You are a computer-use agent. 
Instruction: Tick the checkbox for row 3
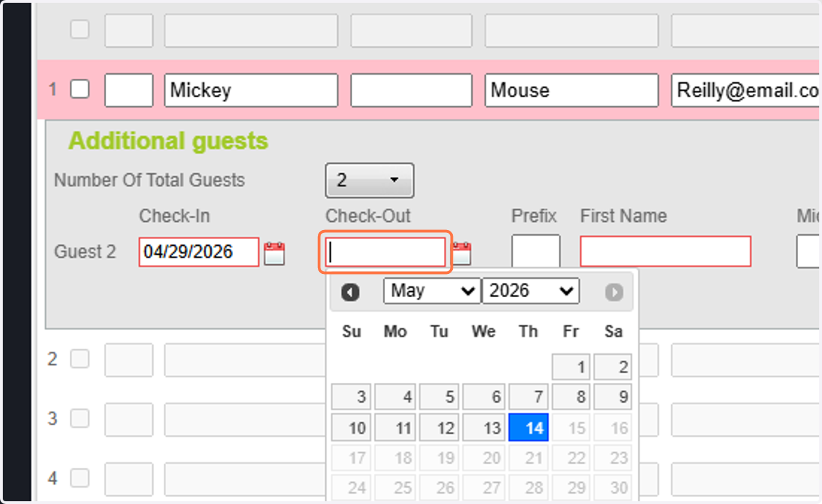click(x=80, y=418)
